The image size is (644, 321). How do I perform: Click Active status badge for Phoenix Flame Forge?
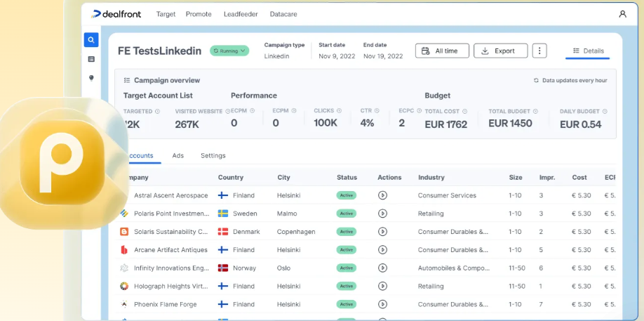pyautogui.click(x=347, y=304)
